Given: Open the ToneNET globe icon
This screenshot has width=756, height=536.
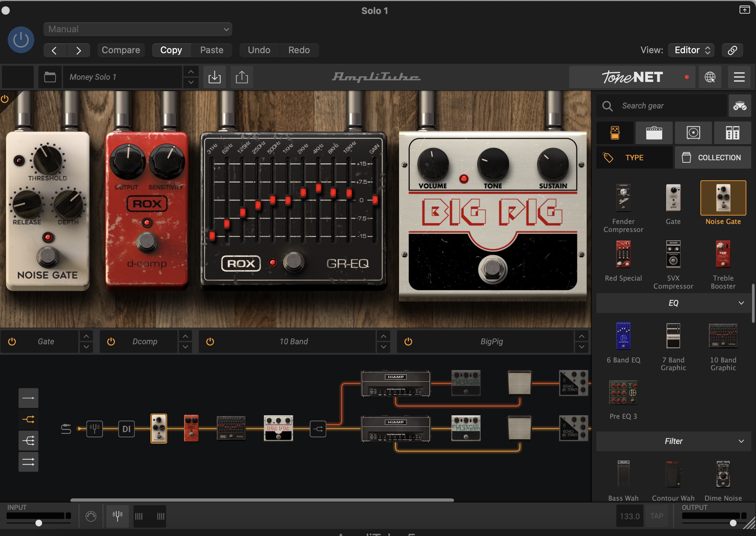Looking at the screenshot, I should [x=710, y=77].
